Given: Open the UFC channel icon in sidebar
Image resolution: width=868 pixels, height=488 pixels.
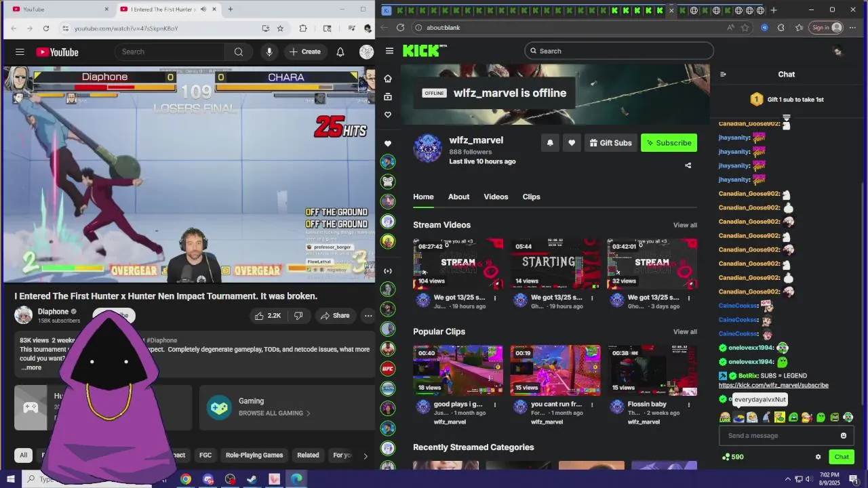Looking at the screenshot, I should pos(388,369).
